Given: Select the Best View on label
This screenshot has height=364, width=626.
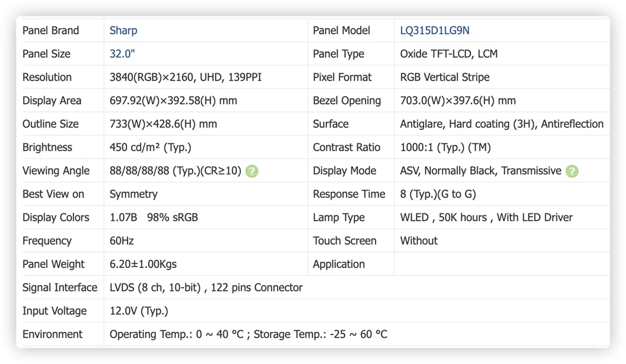Looking at the screenshot, I should [x=53, y=195].
